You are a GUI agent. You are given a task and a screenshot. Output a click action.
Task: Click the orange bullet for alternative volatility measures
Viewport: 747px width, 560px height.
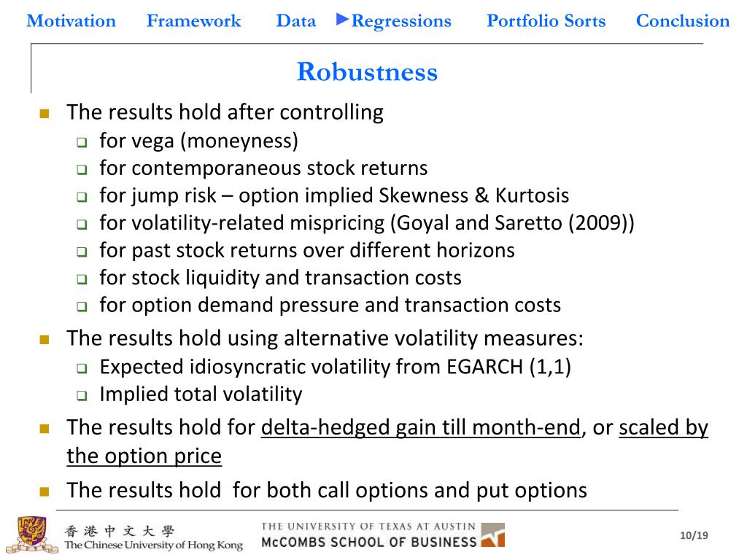coord(44,340)
